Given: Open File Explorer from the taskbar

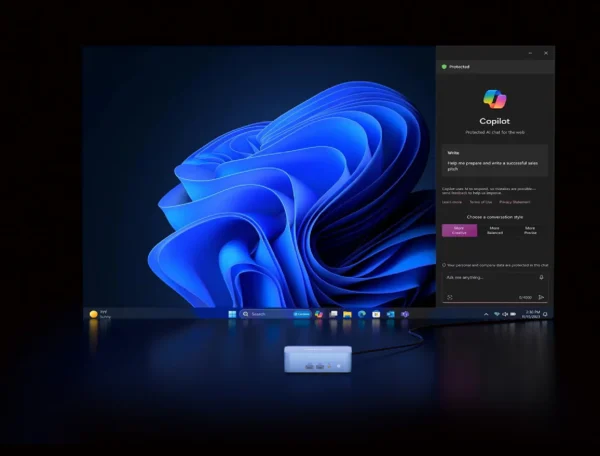Looking at the screenshot, I should click(347, 314).
